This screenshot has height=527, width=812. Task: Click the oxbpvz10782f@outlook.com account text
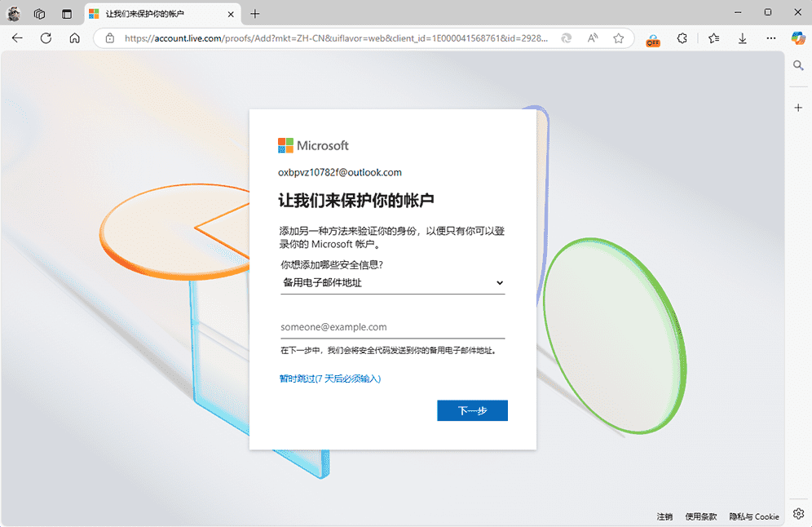[340, 173]
